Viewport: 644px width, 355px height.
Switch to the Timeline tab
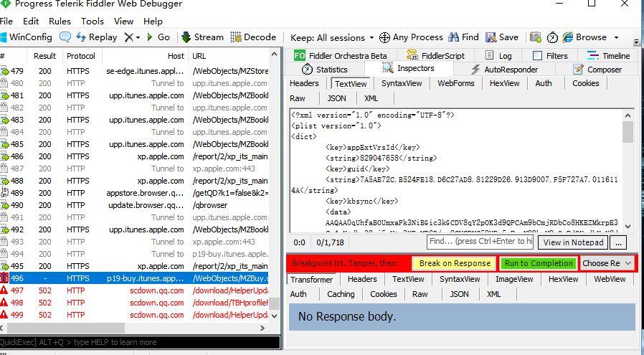[608, 56]
